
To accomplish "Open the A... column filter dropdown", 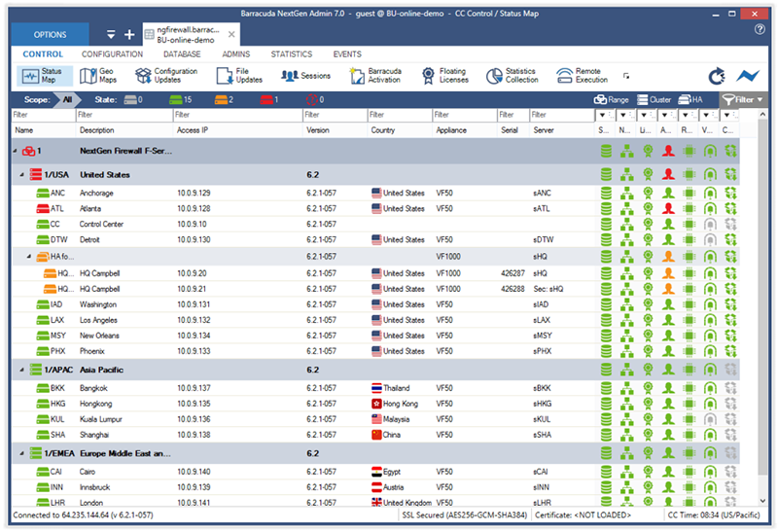I will click(665, 115).
